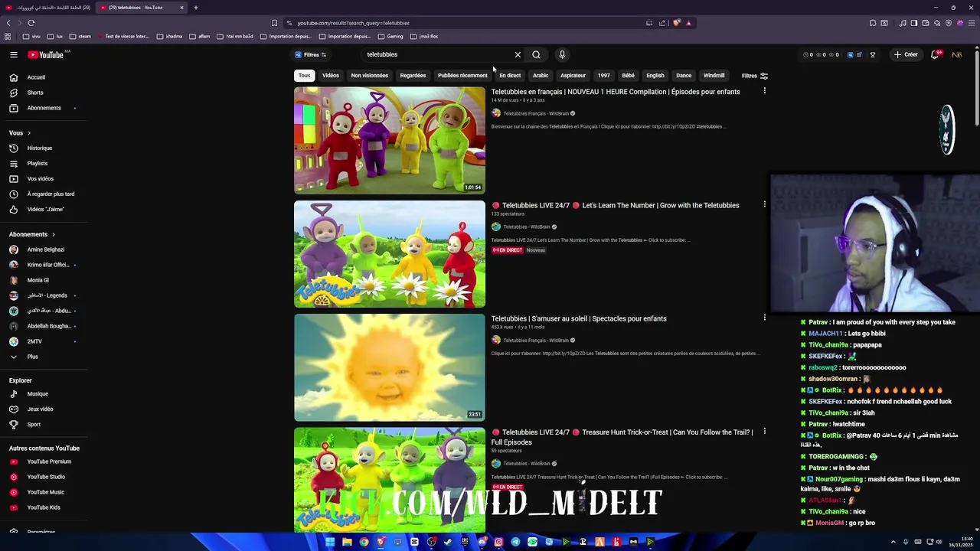Open the Gaming bookmarks folder

tap(390, 36)
